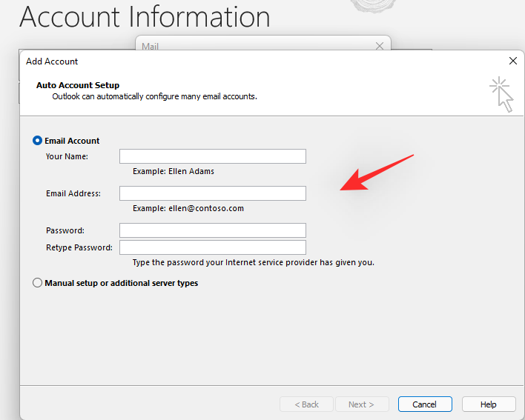Viewport: 525px width, 420px height.
Task: Close the Mail window in background
Action: (380, 46)
